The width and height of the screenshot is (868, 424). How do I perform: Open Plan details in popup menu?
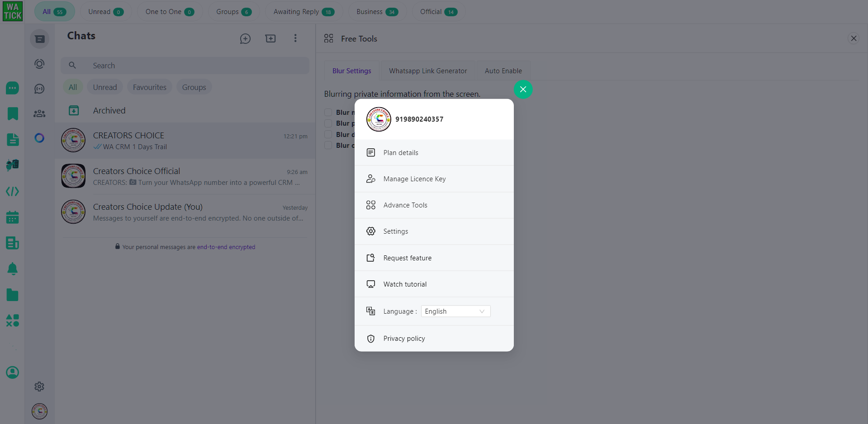(434, 153)
